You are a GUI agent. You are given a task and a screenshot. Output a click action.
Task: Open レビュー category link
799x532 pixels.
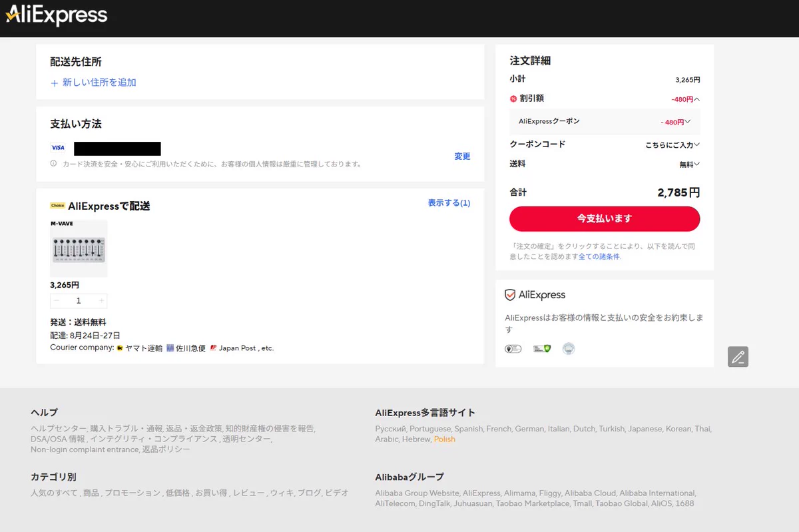pyautogui.click(x=248, y=493)
